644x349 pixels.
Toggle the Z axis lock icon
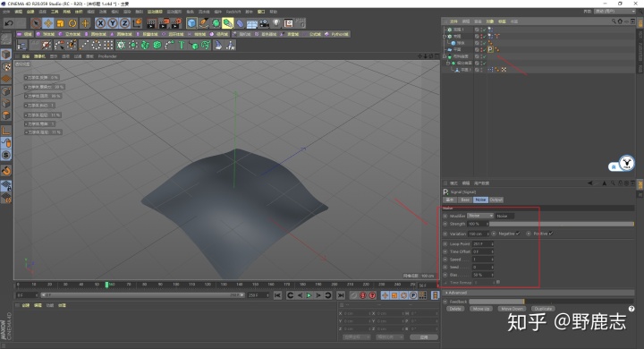coord(124,23)
